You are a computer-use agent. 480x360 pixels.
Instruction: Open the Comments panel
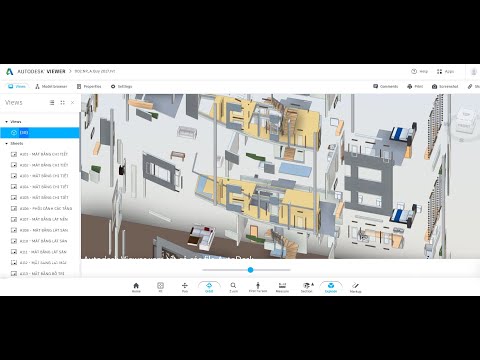[x=386, y=86]
